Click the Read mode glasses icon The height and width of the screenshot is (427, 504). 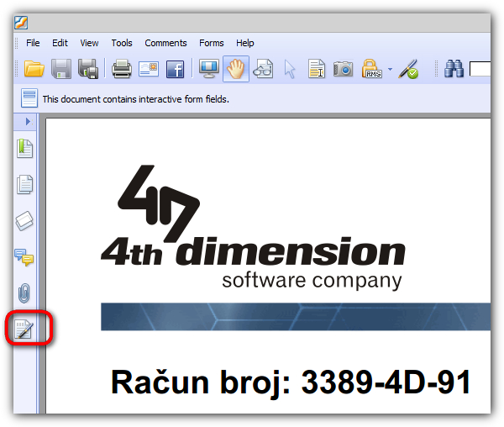coord(263,69)
